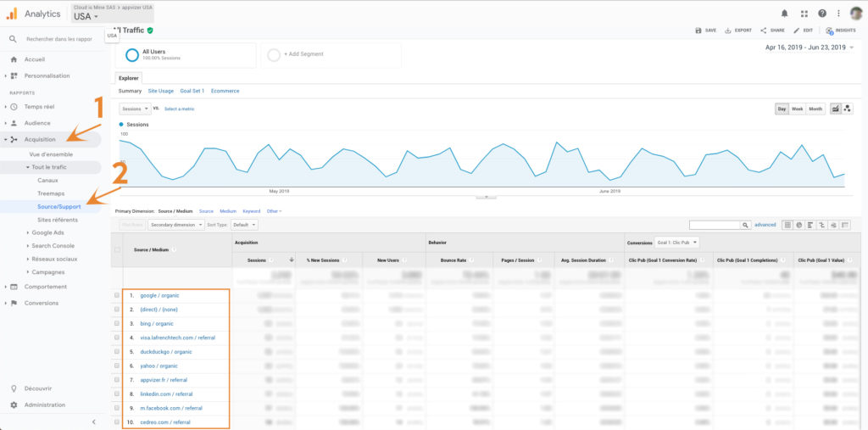Click the Conversions flag icon

pyautogui.click(x=14, y=303)
